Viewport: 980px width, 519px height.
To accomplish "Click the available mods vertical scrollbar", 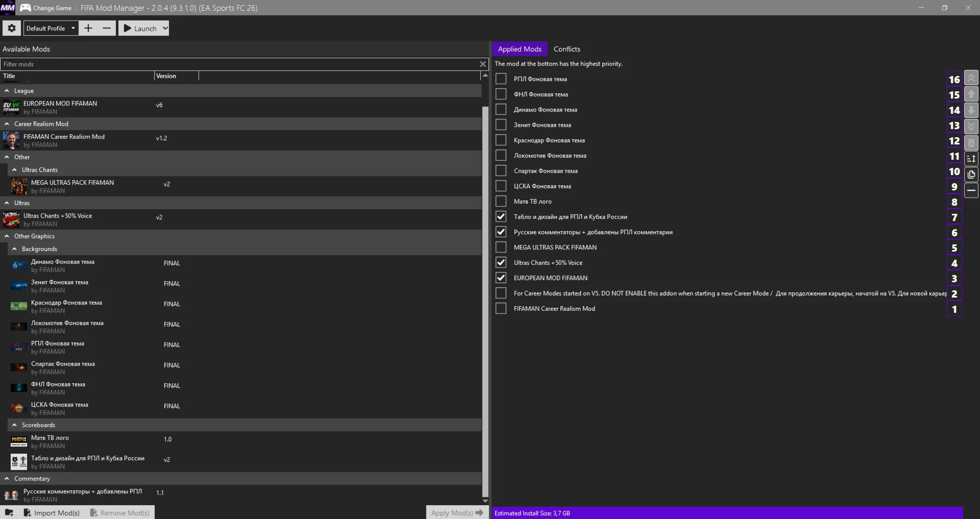I will point(485,301).
